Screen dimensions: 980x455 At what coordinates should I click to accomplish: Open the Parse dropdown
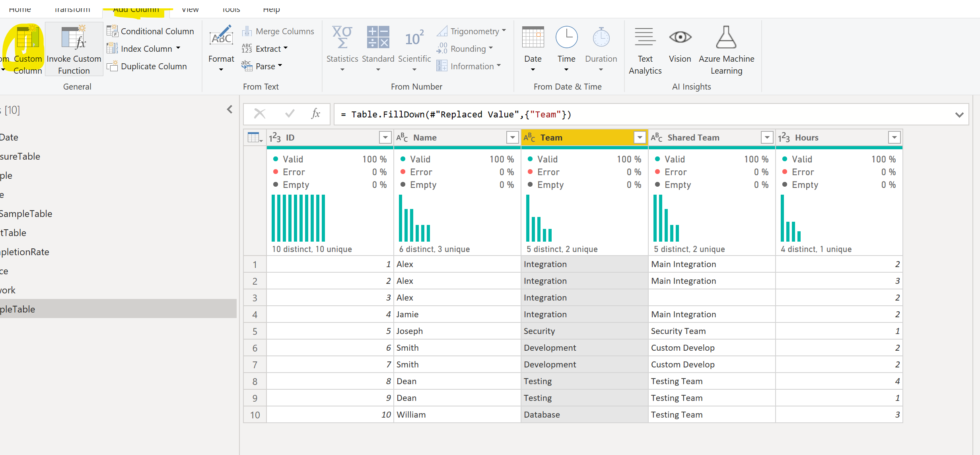pyautogui.click(x=262, y=66)
